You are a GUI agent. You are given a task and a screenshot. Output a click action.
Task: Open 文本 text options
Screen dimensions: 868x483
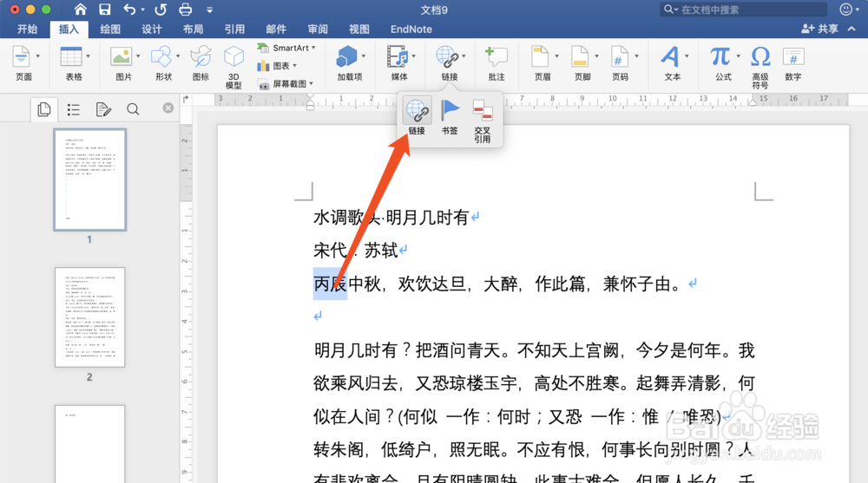click(670, 57)
